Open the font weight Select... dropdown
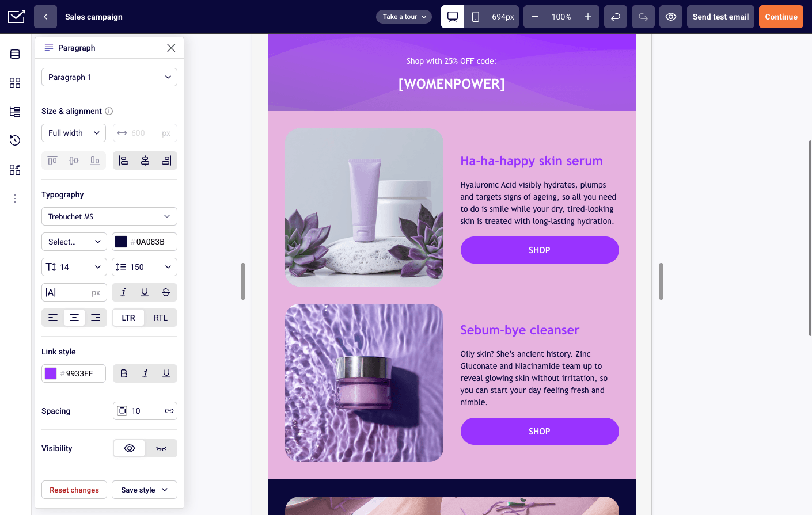 pos(74,242)
